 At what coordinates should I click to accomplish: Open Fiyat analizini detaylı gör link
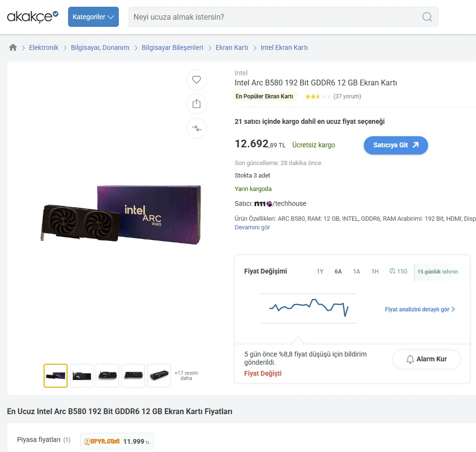pyautogui.click(x=420, y=309)
